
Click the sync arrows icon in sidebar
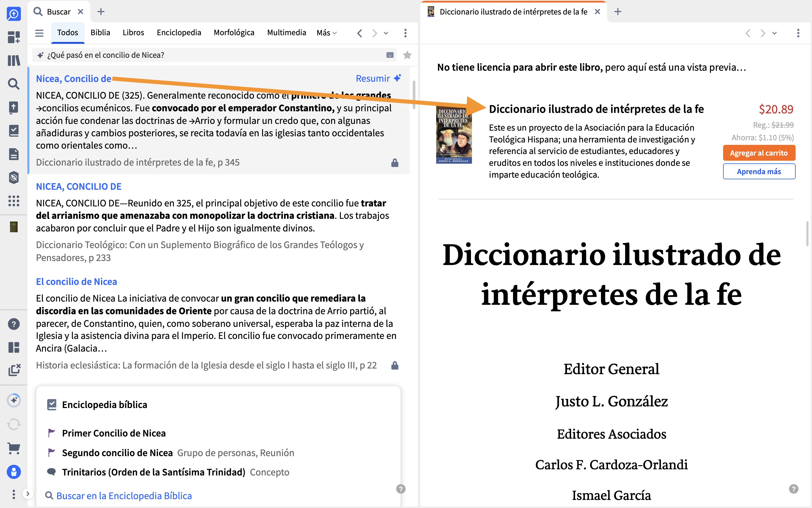(x=14, y=424)
